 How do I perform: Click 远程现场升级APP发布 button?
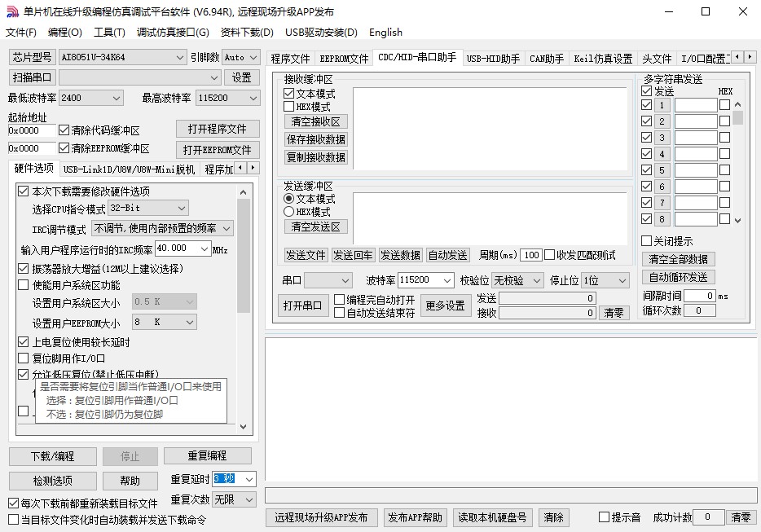321,517
